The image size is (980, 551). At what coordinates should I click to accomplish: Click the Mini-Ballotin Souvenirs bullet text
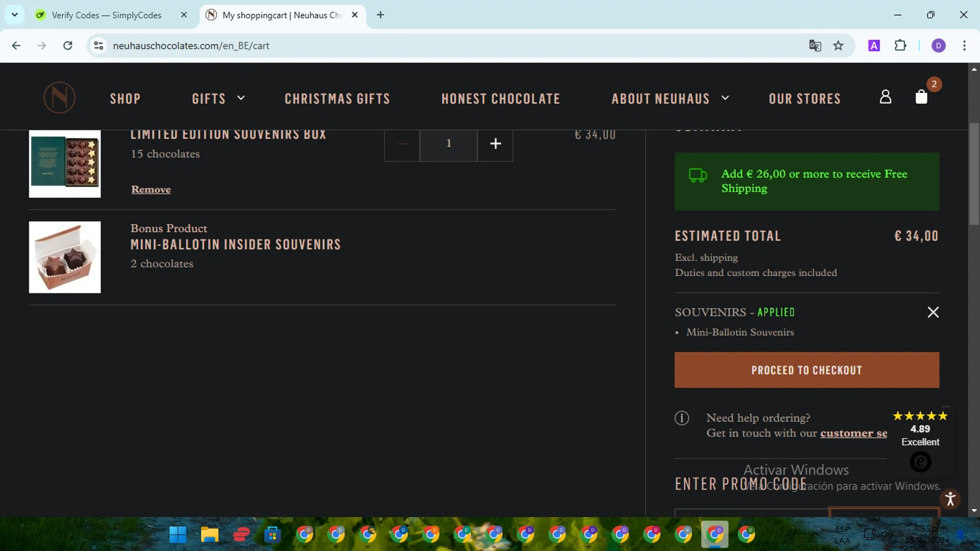pos(740,333)
